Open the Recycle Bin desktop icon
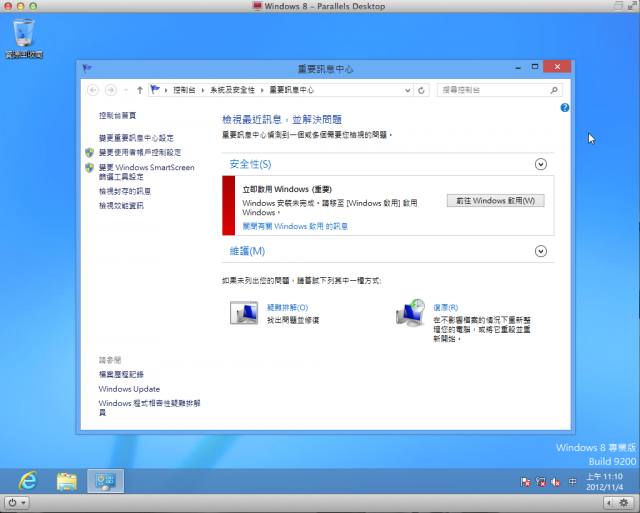Screen dimensions: 640x513 (x=24, y=39)
